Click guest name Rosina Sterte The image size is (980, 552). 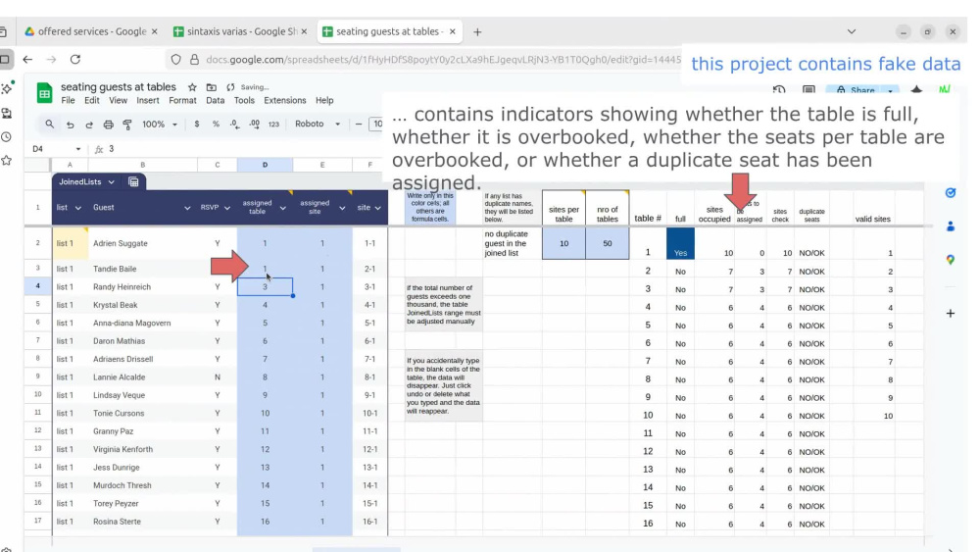point(117,522)
